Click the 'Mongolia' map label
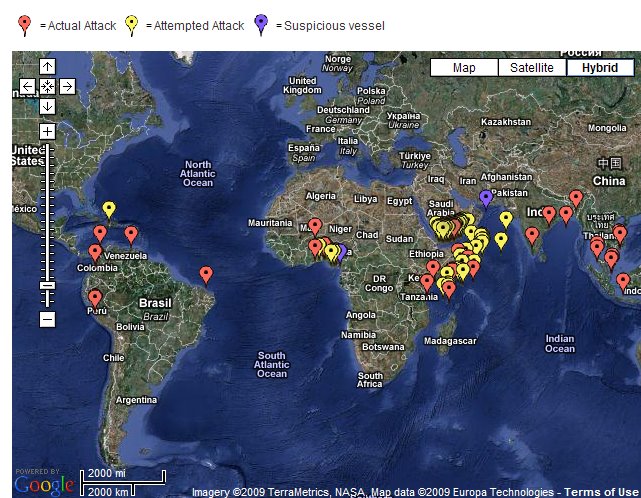The image size is (641, 498). 607,128
